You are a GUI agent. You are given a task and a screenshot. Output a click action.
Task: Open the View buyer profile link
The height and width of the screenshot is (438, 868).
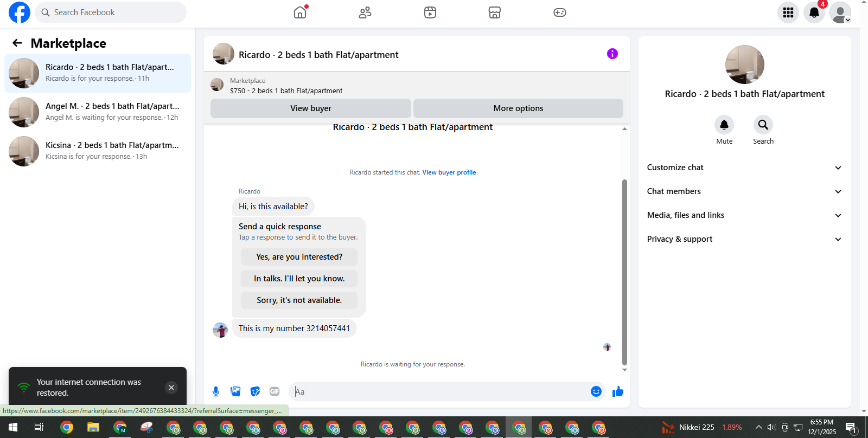click(449, 172)
